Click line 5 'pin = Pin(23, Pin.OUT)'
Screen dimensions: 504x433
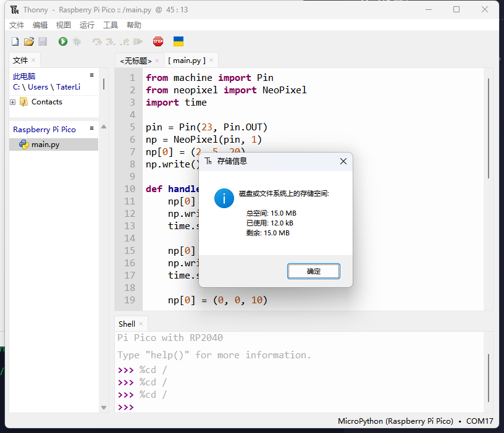206,127
